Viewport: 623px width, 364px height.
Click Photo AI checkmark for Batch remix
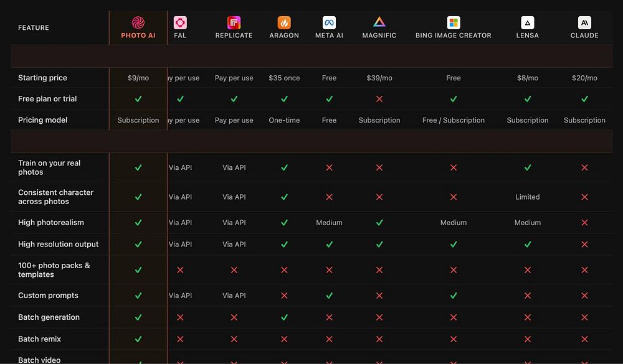click(x=138, y=339)
